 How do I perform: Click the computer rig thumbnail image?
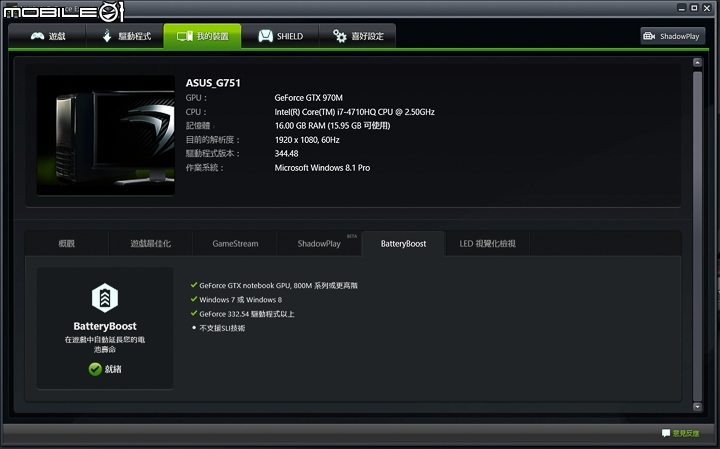106,135
